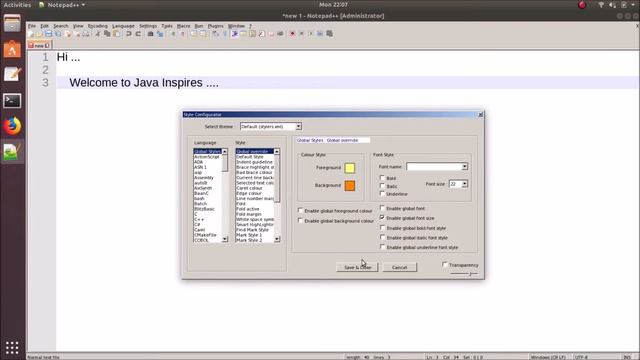Tick Enable global bold font style
This screenshot has height=360, width=640.
(x=382, y=228)
